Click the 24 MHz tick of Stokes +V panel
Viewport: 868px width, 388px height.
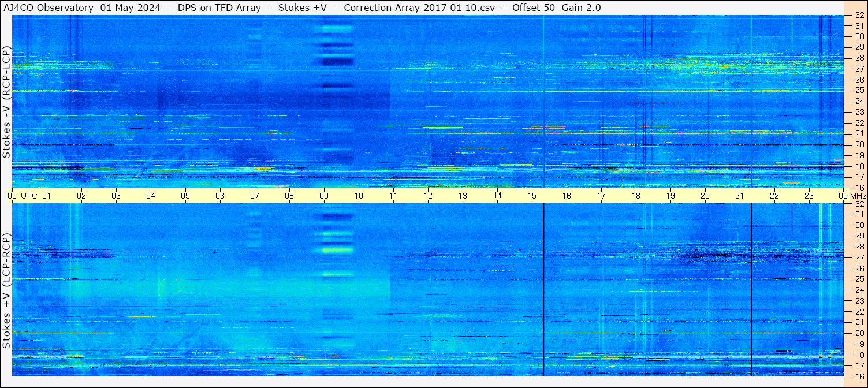859,290
